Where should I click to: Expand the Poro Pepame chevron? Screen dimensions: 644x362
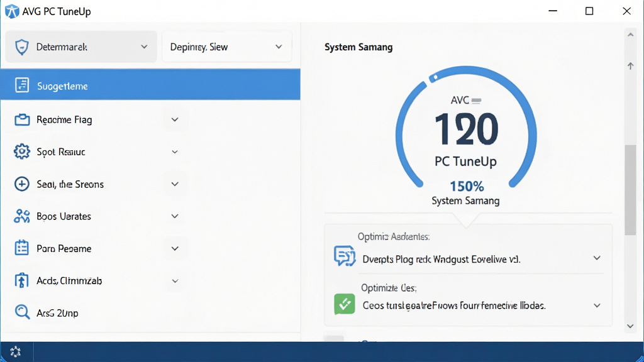[x=175, y=248]
